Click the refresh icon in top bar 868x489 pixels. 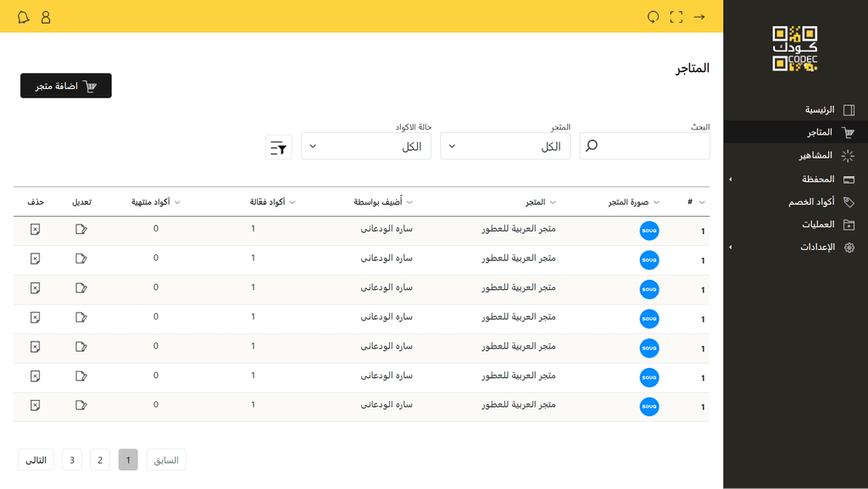click(654, 17)
